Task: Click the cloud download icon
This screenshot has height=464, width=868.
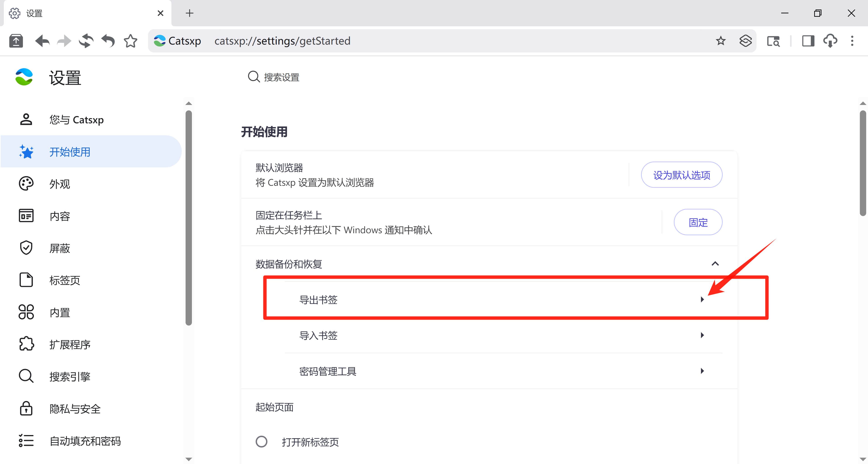Action: 830,41
